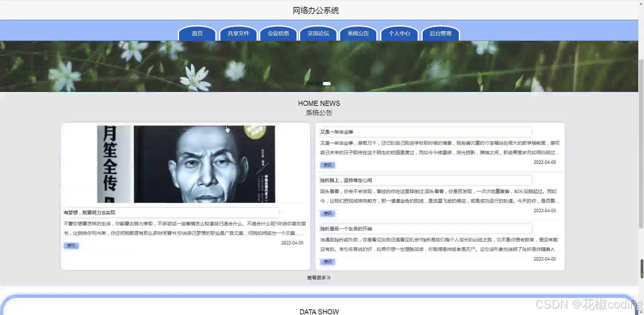Open the article 挫折是另一个生命的开端
The width and height of the screenshot is (644, 315).
pyautogui.click(x=347, y=229)
